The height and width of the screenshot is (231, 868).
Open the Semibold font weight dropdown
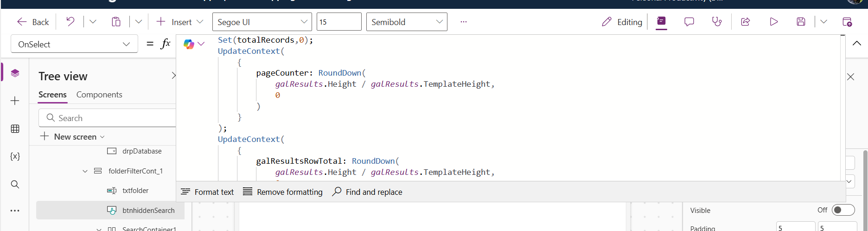coord(407,22)
